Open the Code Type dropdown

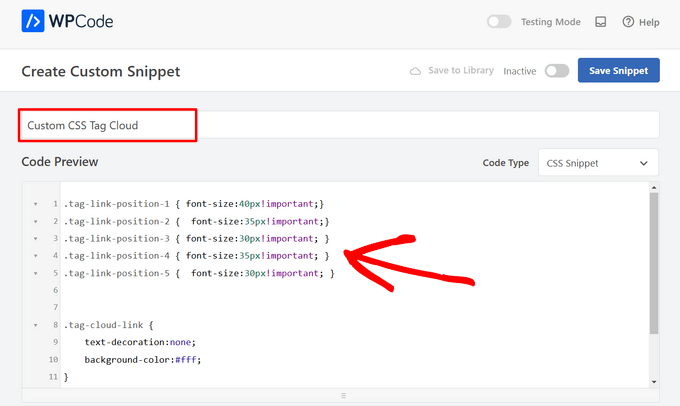pyautogui.click(x=598, y=163)
